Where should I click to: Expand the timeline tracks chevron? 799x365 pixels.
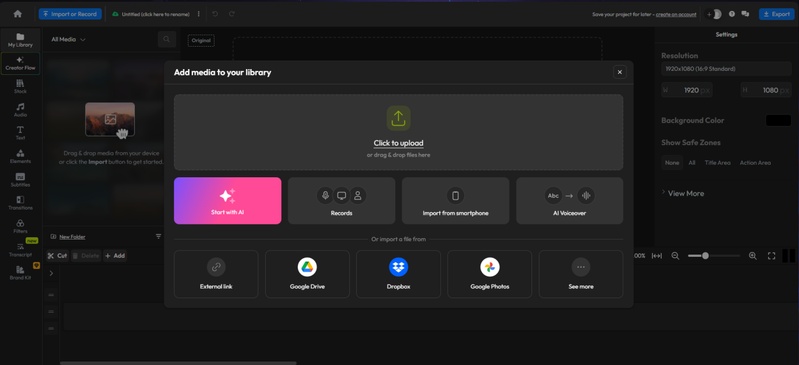[51, 273]
